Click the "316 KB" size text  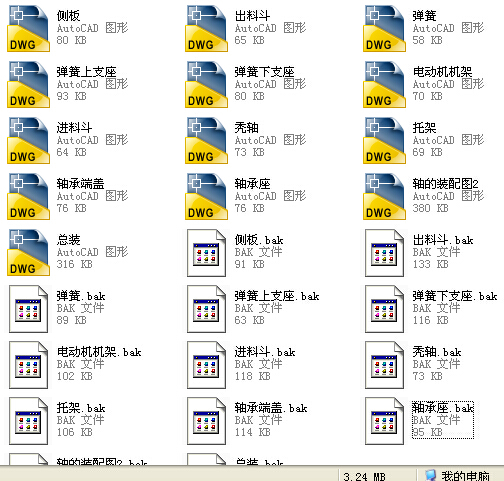coord(74,264)
